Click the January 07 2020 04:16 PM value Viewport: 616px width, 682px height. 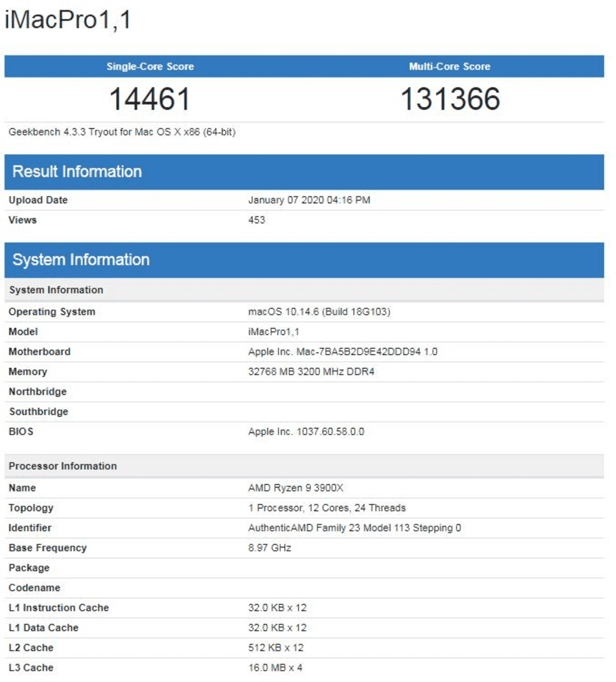click(309, 200)
